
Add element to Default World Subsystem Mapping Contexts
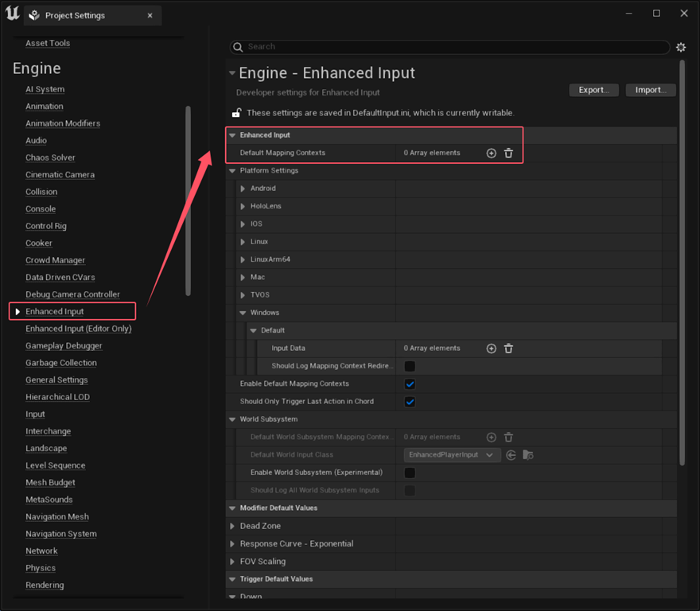pos(491,438)
